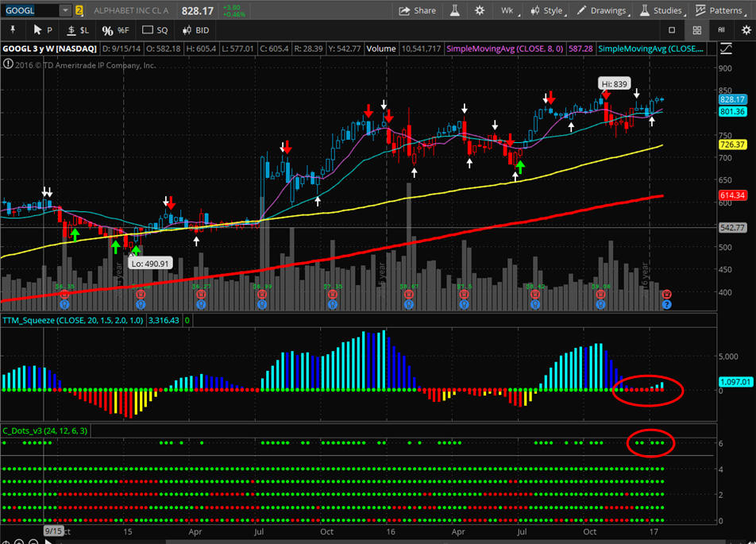
Task: Click the Share button
Action: (x=418, y=10)
